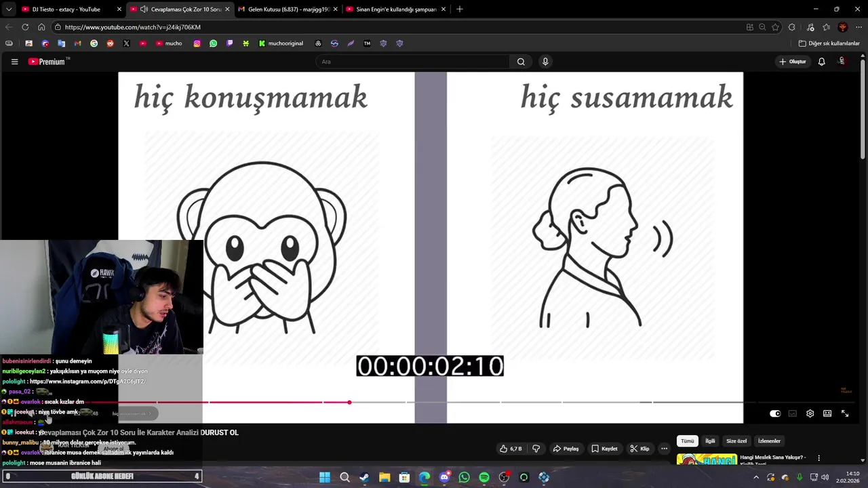Image resolution: width=868 pixels, height=488 pixels.
Task: Open the browser zoom-out magnifier icon
Action: pyautogui.click(x=762, y=27)
